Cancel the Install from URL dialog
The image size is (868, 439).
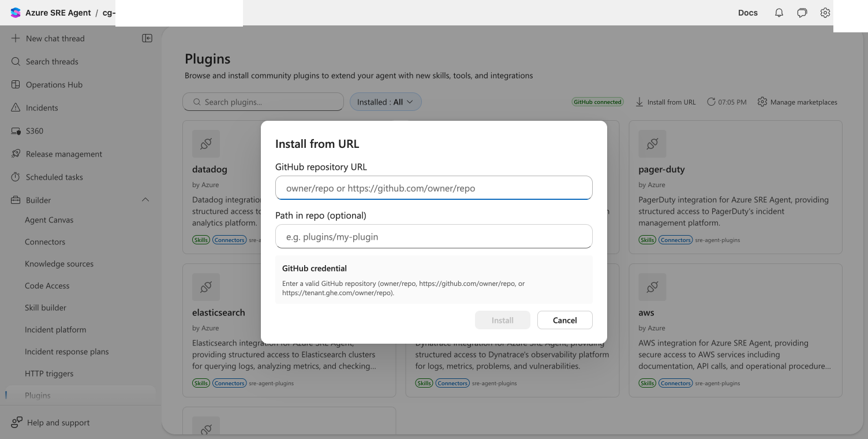tap(565, 320)
